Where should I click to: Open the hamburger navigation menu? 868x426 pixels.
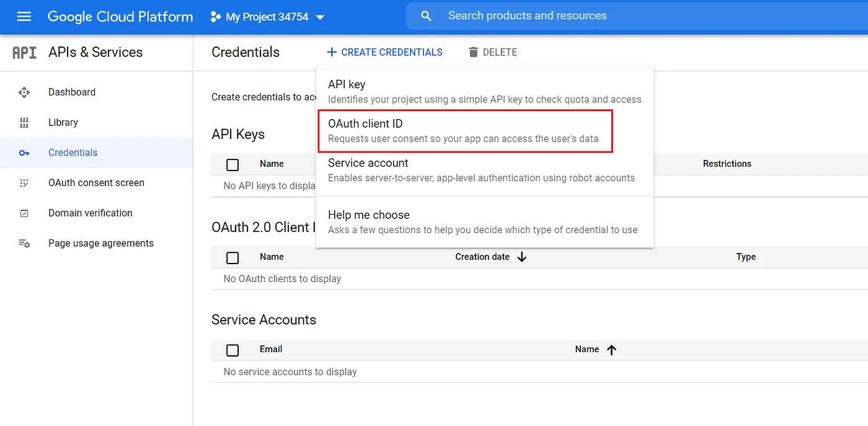24,17
